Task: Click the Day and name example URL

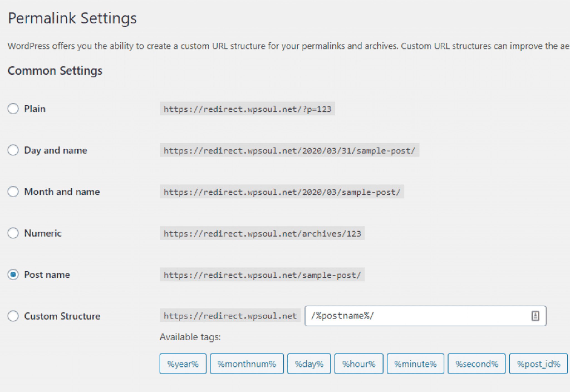Action: [x=289, y=150]
